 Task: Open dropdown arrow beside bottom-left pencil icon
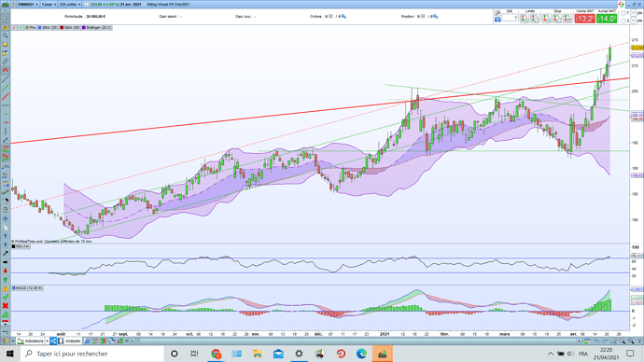tap(13, 341)
